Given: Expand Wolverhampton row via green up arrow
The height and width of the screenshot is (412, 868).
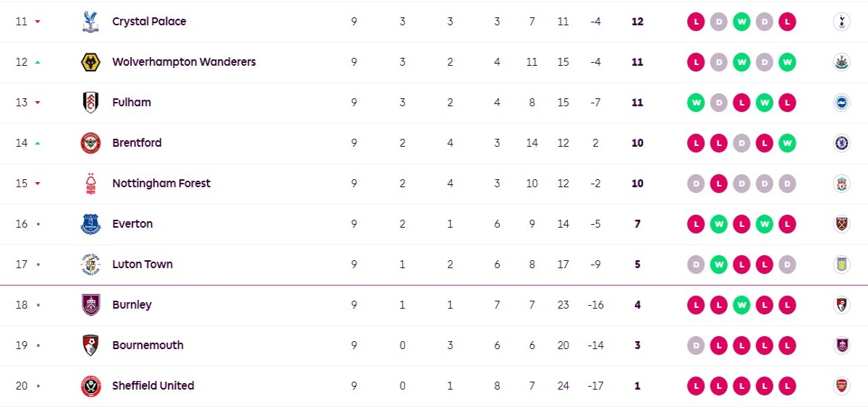Looking at the screenshot, I should (x=38, y=62).
